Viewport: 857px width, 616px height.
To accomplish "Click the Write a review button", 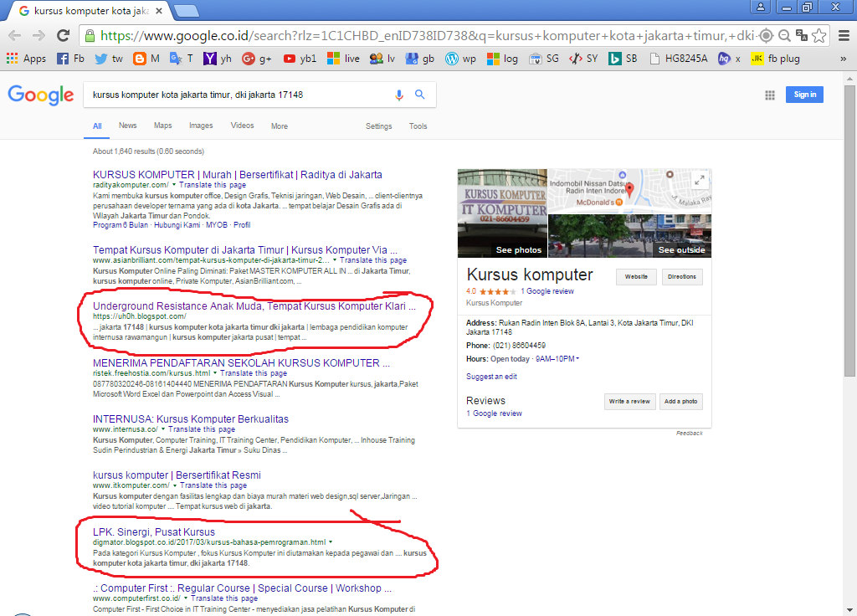I will 629,401.
